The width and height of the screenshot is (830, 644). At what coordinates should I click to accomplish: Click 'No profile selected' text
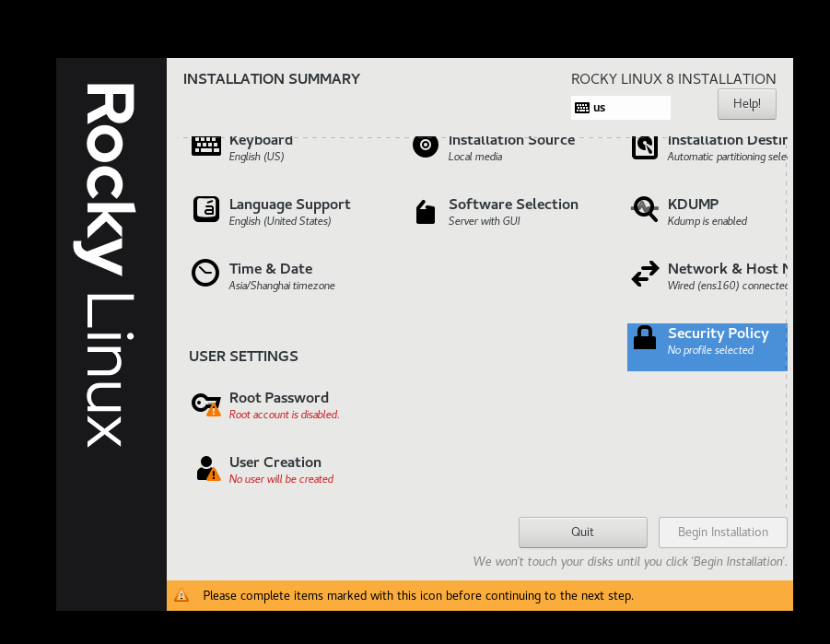[710, 350]
